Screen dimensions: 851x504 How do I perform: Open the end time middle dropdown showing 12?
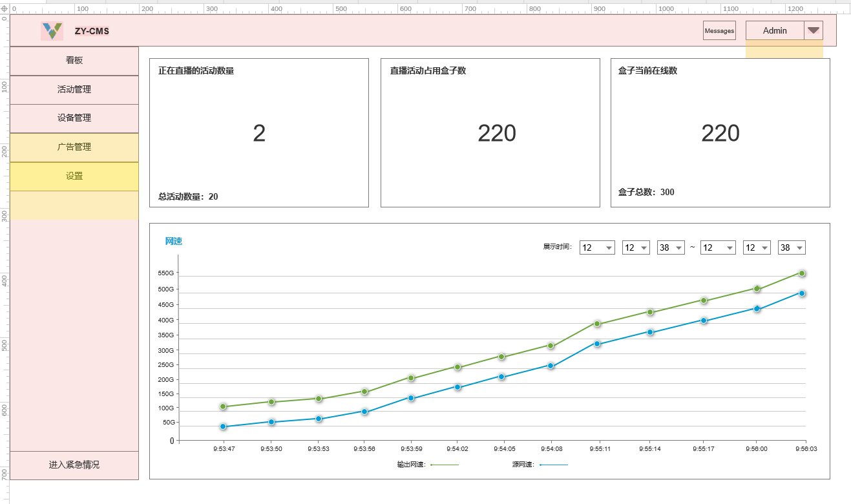[757, 247]
